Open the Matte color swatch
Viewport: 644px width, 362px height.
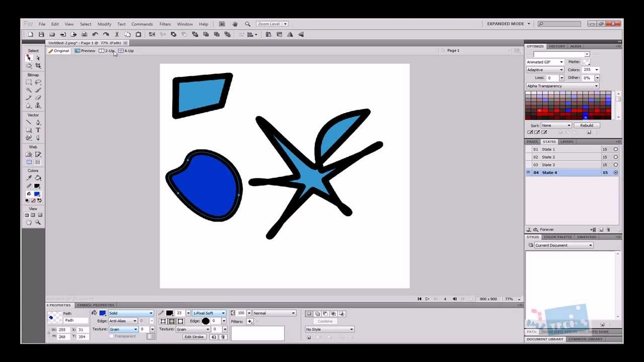tap(586, 62)
